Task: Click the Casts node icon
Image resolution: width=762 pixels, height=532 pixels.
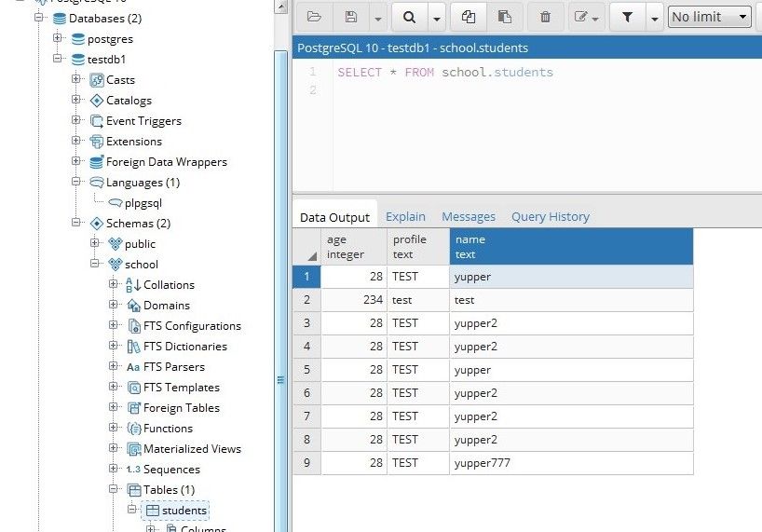Action: [97, 80]
